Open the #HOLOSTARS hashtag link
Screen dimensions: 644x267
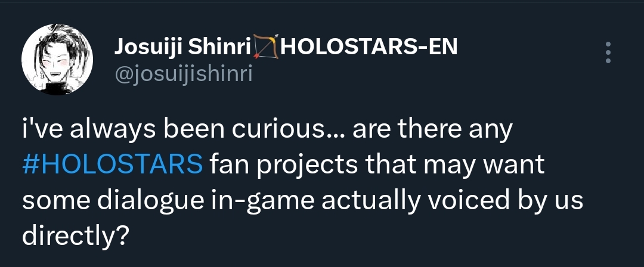coord(114,165)
